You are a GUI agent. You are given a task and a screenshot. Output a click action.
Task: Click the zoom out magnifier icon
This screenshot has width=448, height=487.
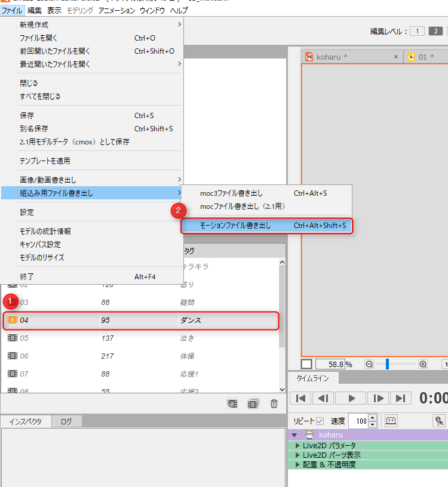[x=369, y=364]
